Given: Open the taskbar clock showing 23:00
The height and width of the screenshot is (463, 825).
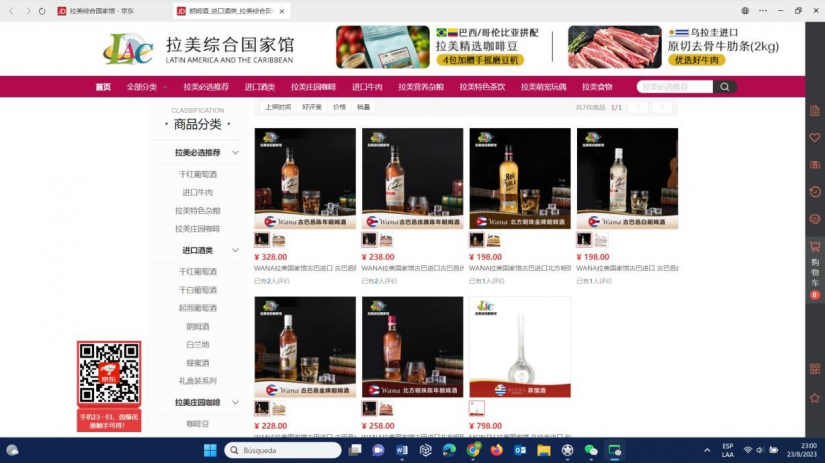Looking at the screenshot, I should coord(802,450).
